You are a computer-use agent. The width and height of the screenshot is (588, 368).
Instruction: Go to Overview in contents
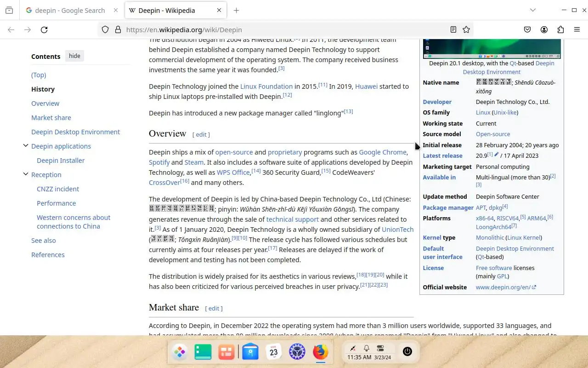(45, 103)
